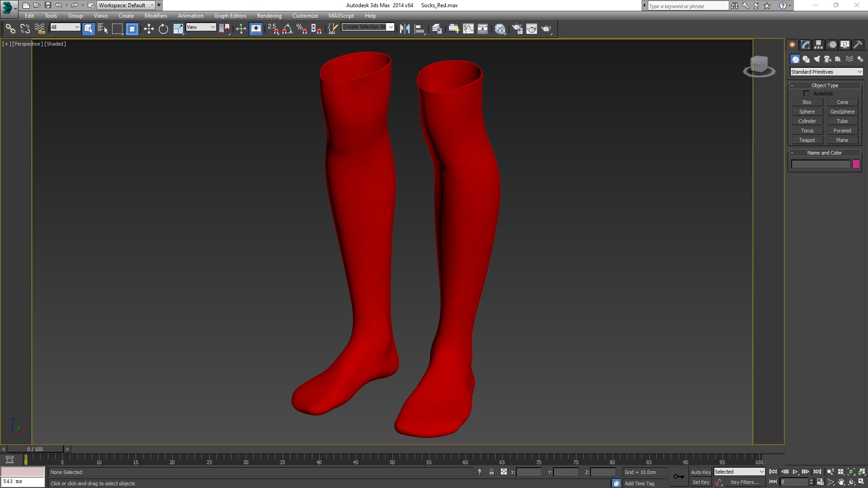
Task: Open the Workspace: Default dropdown
Action: (126, 5)
